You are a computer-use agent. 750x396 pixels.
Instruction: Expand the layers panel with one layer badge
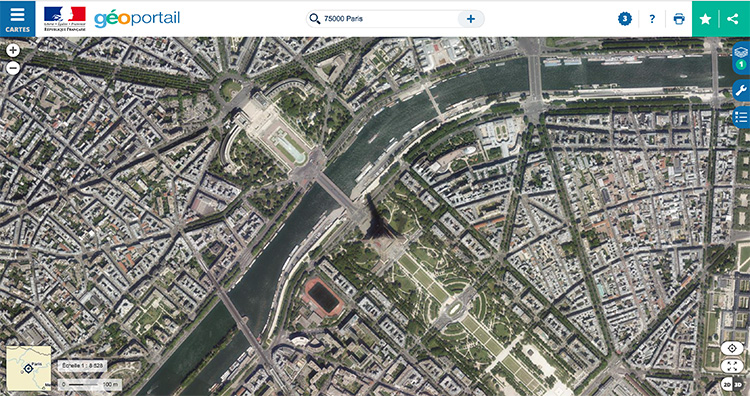click(741, 57)
